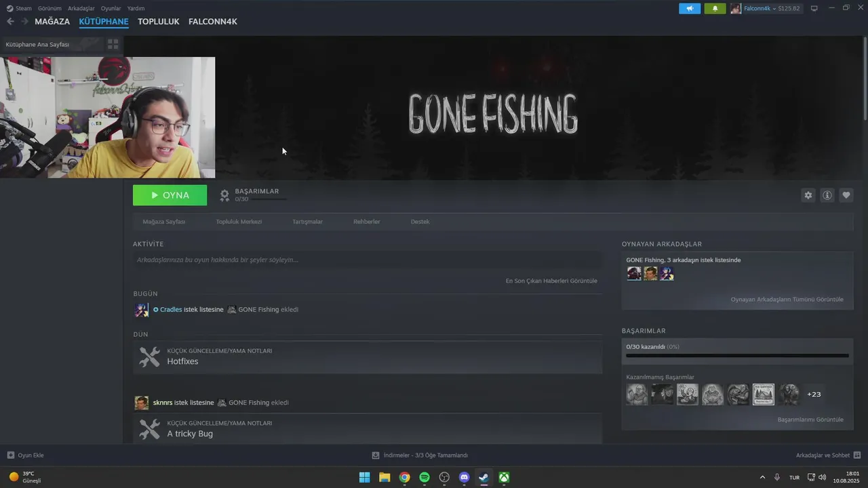This screenshot has width=868, height=488.
Task: Click the announcements megaphone icon
Action: pos(690,9)
